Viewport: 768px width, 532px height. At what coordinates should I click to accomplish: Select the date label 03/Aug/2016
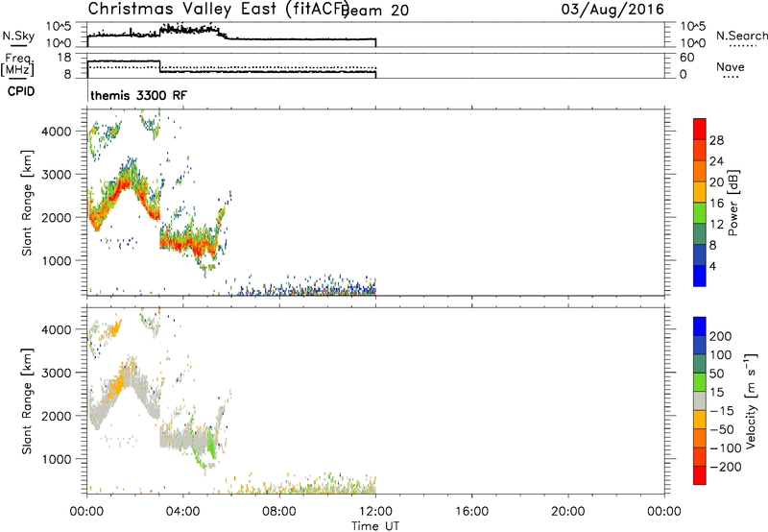tap(612, 10)
